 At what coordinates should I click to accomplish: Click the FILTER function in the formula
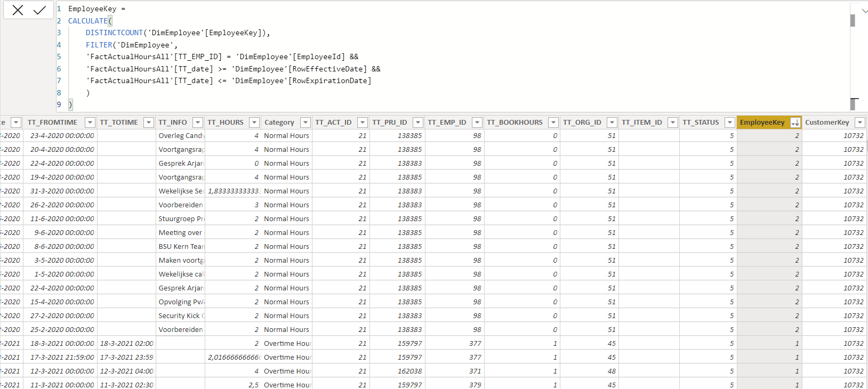point(99,45)
